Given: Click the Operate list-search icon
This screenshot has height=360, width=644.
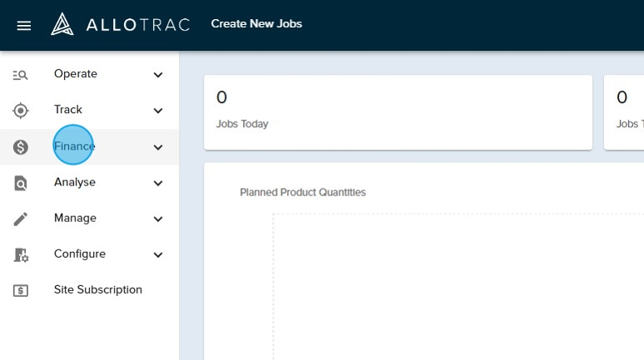Looking at the screenshot, I should click(21, 75).
